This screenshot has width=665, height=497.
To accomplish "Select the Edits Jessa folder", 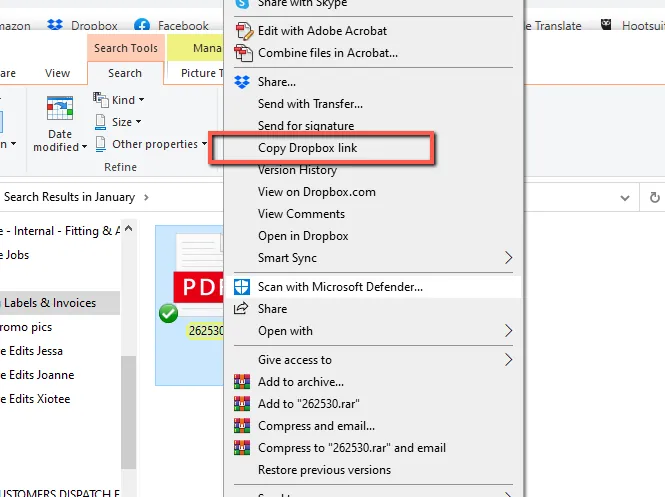I will coord(32,351).
